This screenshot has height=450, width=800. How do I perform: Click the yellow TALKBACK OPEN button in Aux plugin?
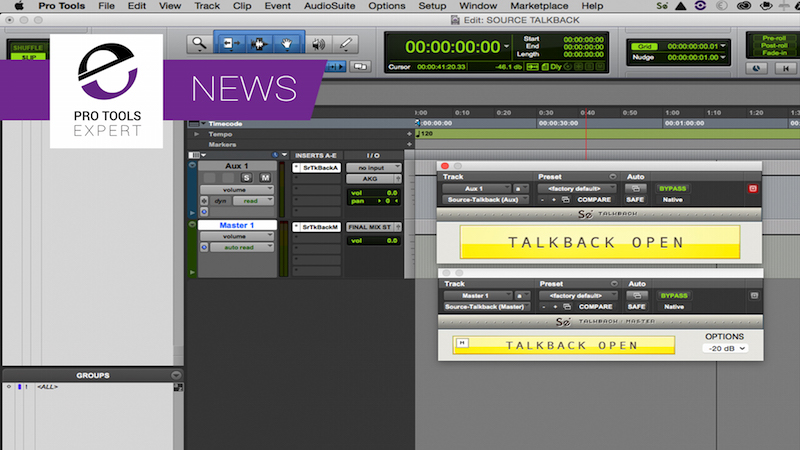[x=599, y=242]
